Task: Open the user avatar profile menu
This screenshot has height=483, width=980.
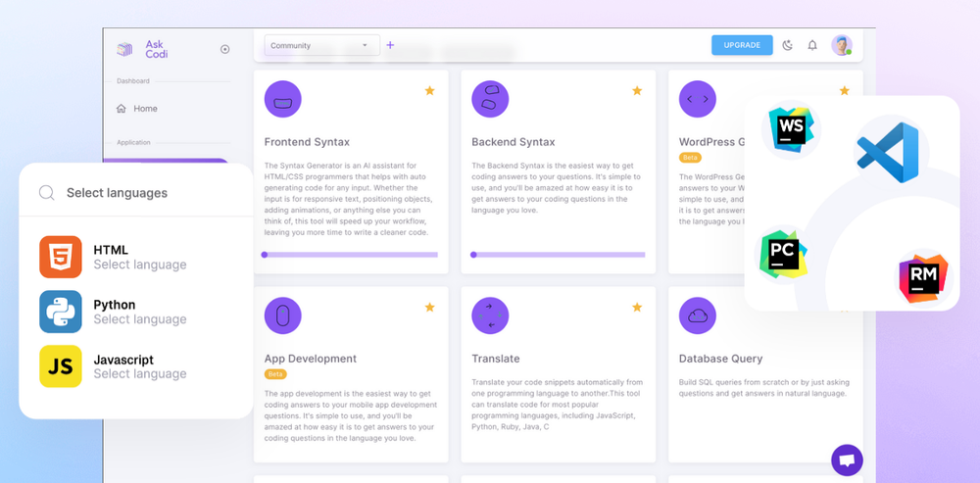Action: 842,45
